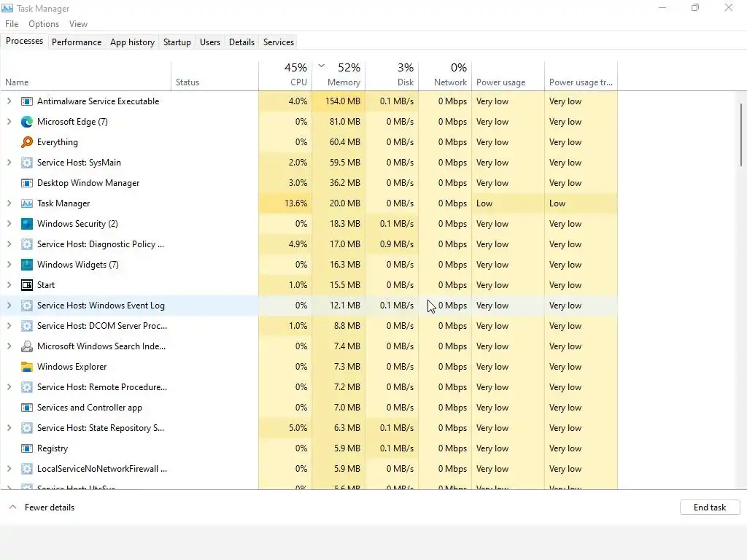Switch to the Details tab
The image size is (747, 560).
241,42
